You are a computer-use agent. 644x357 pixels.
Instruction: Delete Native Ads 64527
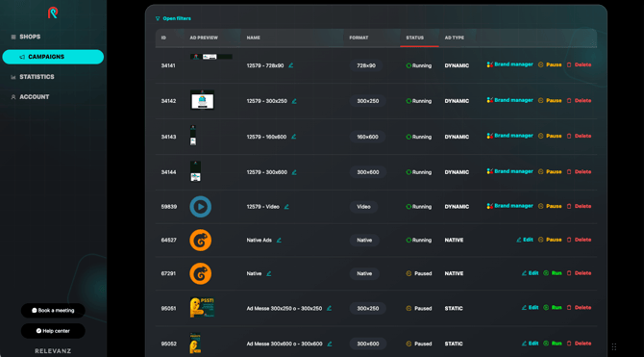(579, 240)
